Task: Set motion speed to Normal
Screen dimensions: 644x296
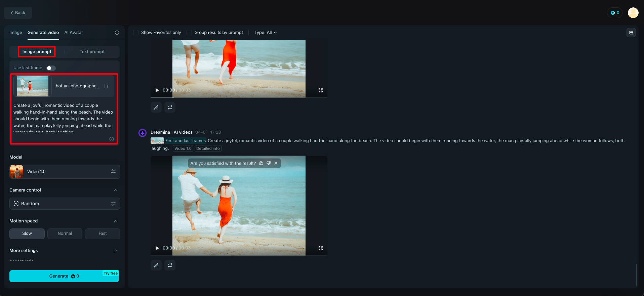Action: pyautogui.click(x=65, y=234)
